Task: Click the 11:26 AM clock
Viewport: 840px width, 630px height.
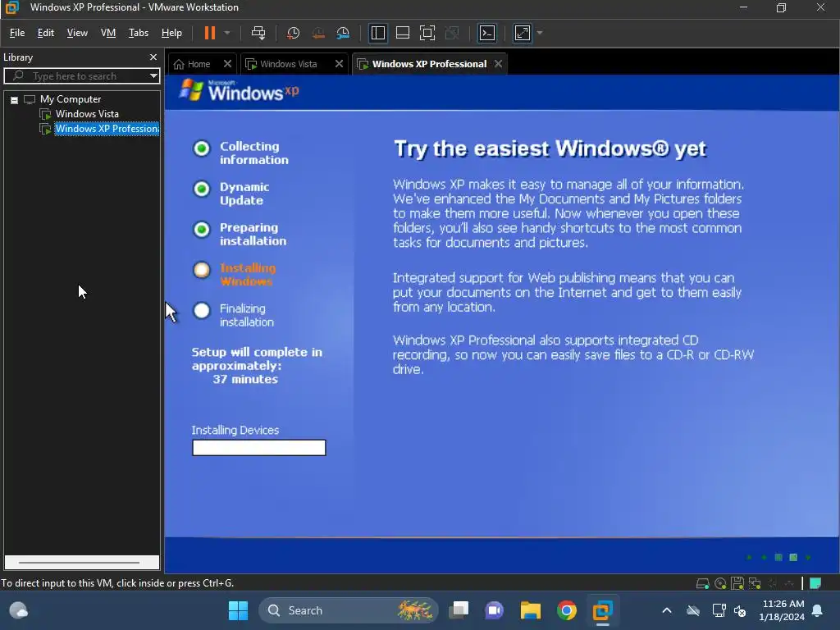Action: pos(783,604)
